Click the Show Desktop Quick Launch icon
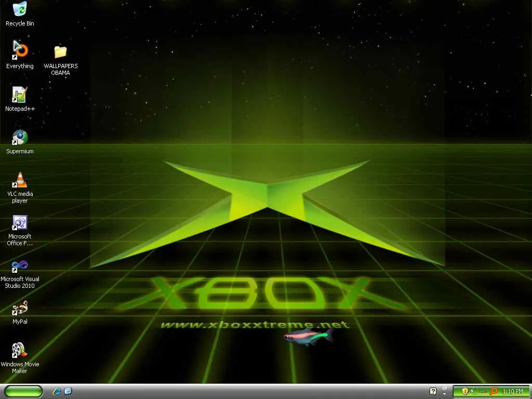 point(68,391)
